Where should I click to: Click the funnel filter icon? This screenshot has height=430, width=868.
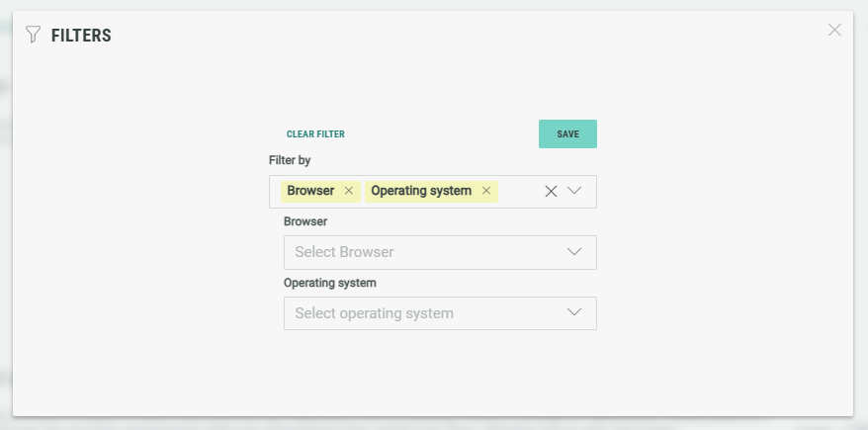pyautogui.click(x=33, y=36)
